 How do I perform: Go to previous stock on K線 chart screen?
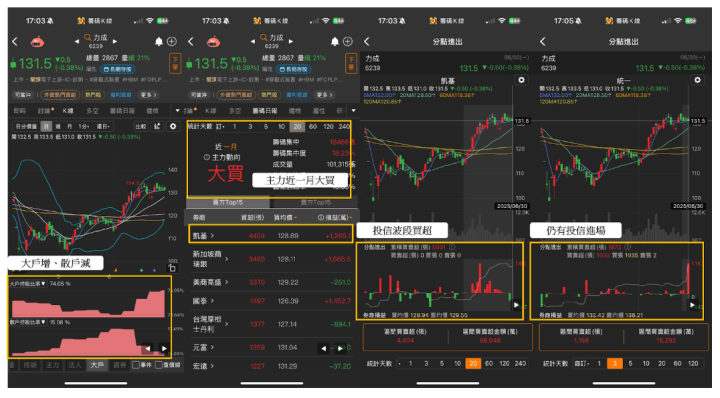pyautogui.click(x=77, y=42)
